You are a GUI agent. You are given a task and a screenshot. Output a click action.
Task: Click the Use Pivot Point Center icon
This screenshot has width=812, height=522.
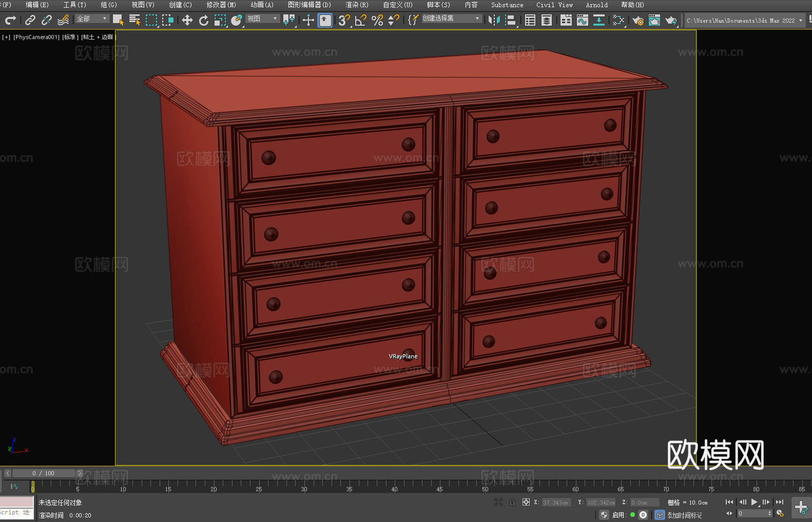pos(289,20)
